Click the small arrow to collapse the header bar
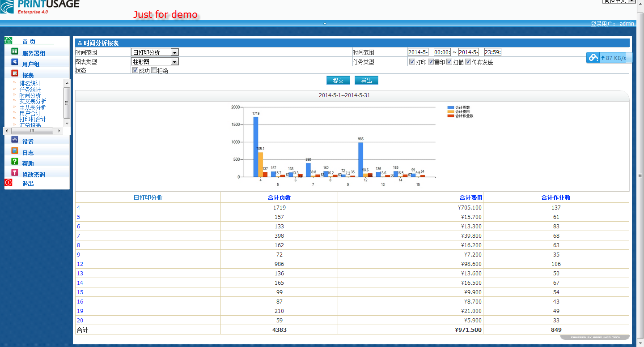The image size is (644, 347). (325, 23)
